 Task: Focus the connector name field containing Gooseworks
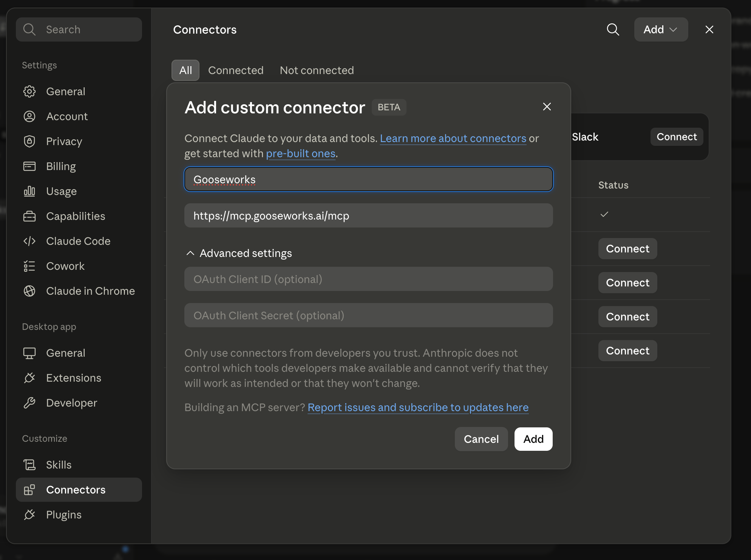coord(369,179)
